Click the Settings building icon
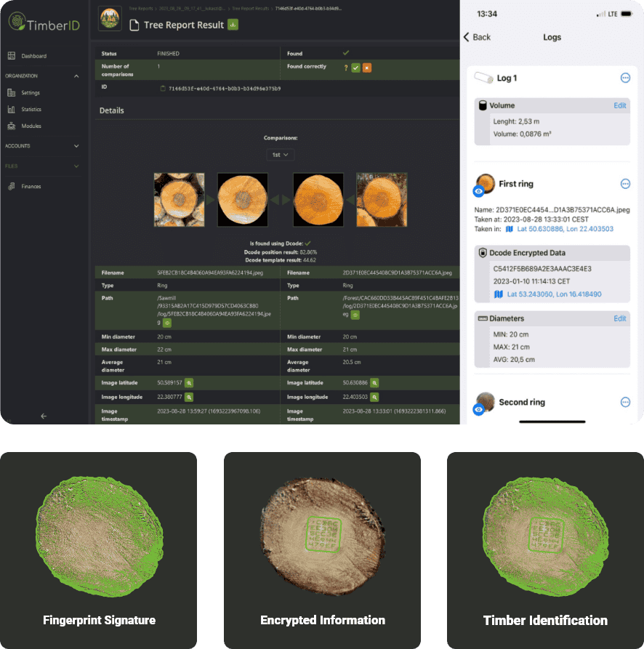 click(12, 93)
